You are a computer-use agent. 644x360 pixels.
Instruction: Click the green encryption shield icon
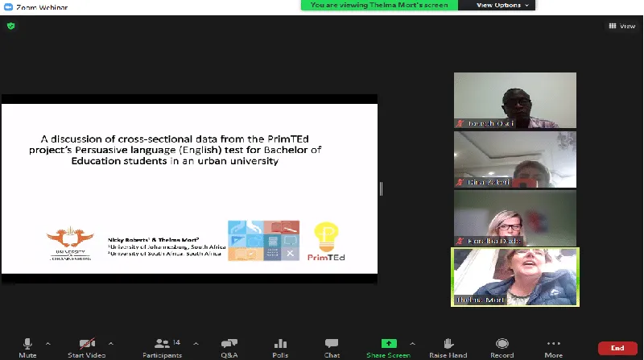tap(10, 26)
